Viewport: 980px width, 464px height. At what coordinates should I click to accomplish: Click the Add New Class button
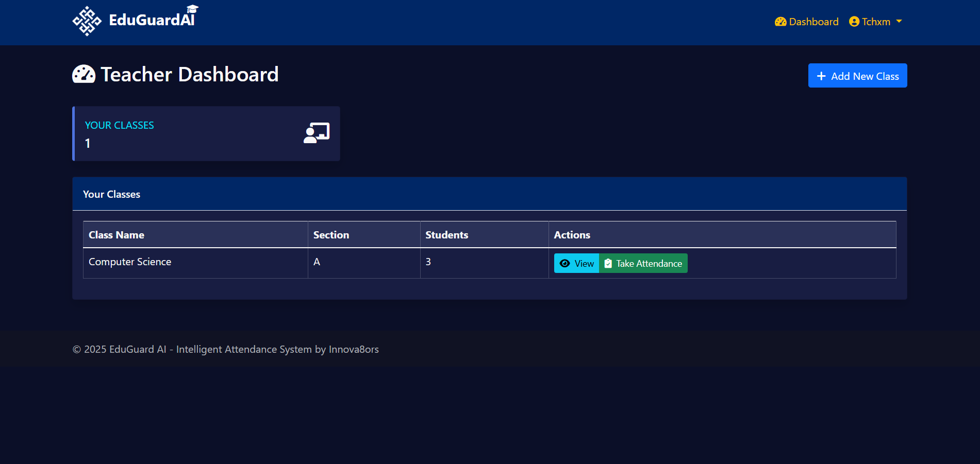click(857, 76)
